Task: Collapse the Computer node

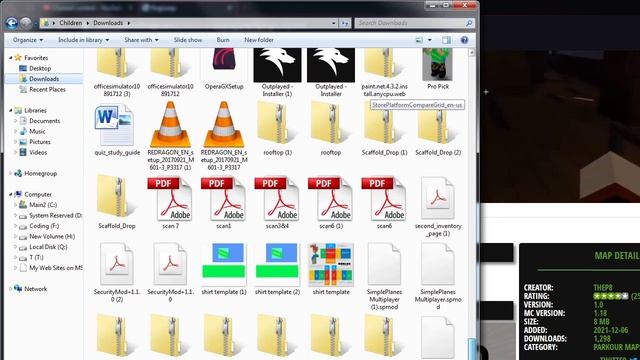Action: pos(11,194)
